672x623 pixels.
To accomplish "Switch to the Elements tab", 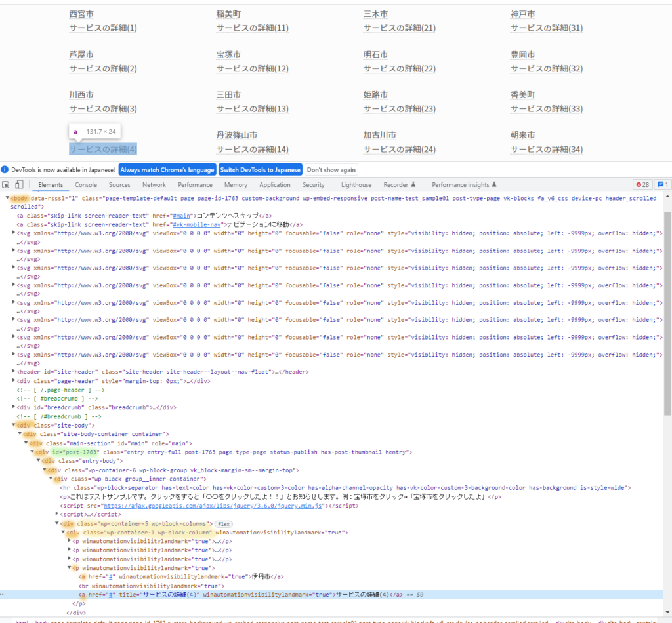I will coord(51,184).
